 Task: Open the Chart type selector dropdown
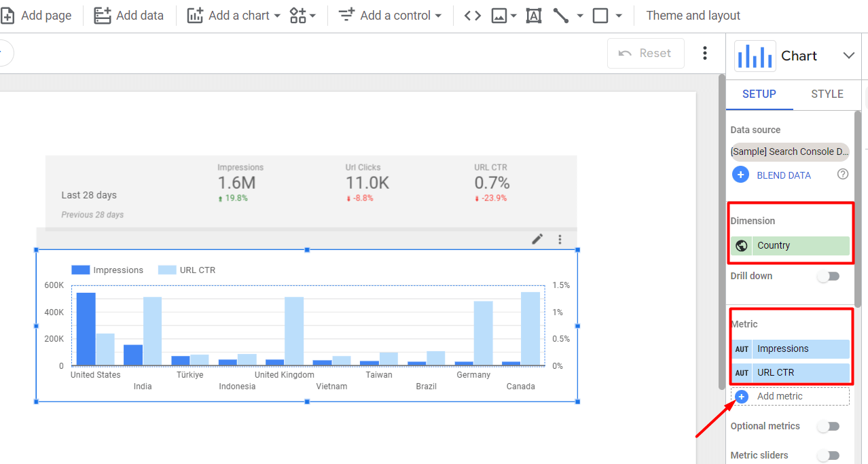[848, 56]
